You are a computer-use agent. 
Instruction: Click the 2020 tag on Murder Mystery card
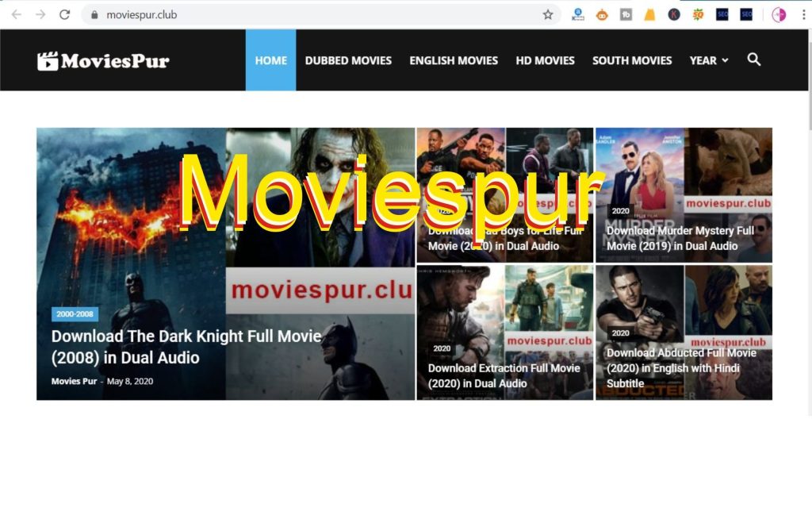(x=620, y=210)
